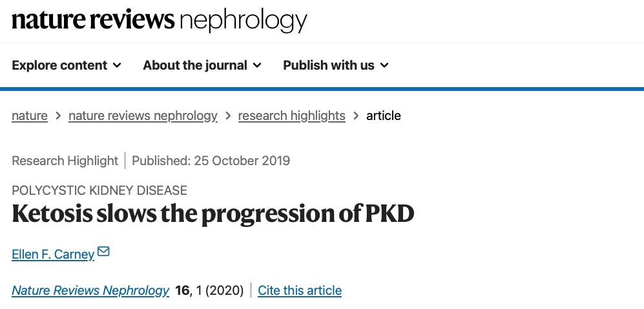Click the 'POLYCYSTIC KIDNEY DISEASE' subject label
This screenshot has height=309, width=644.
[99, 191]
